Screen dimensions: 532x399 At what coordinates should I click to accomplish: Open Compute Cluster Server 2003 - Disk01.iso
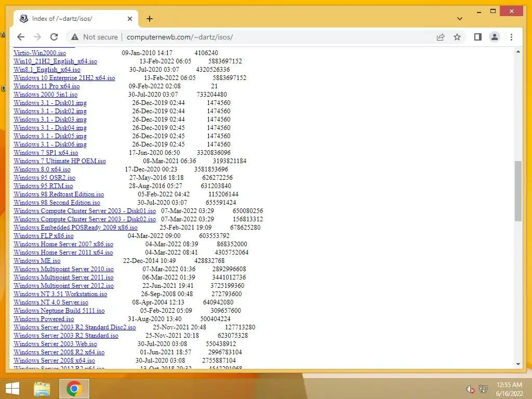[x=85, y=211]
